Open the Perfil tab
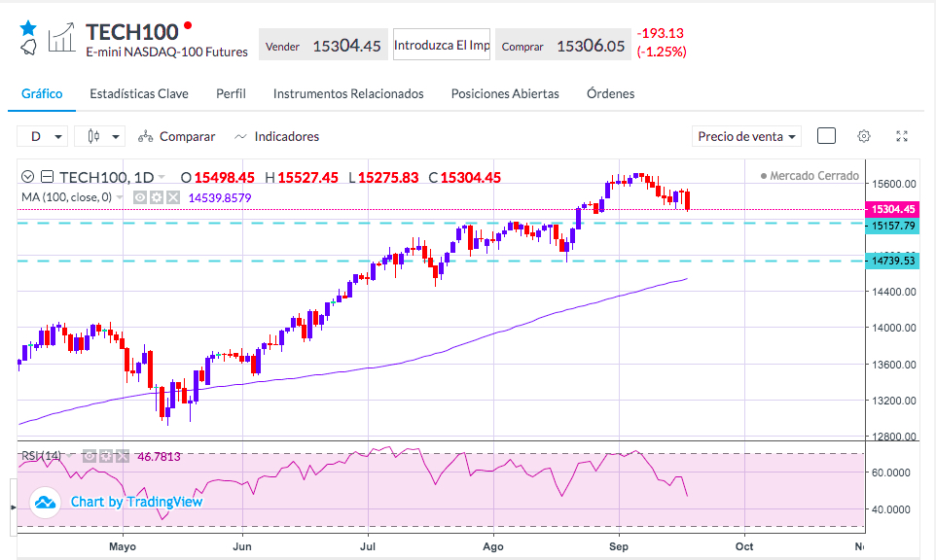Viewport: 936px width, 560px height. (231, 93)
